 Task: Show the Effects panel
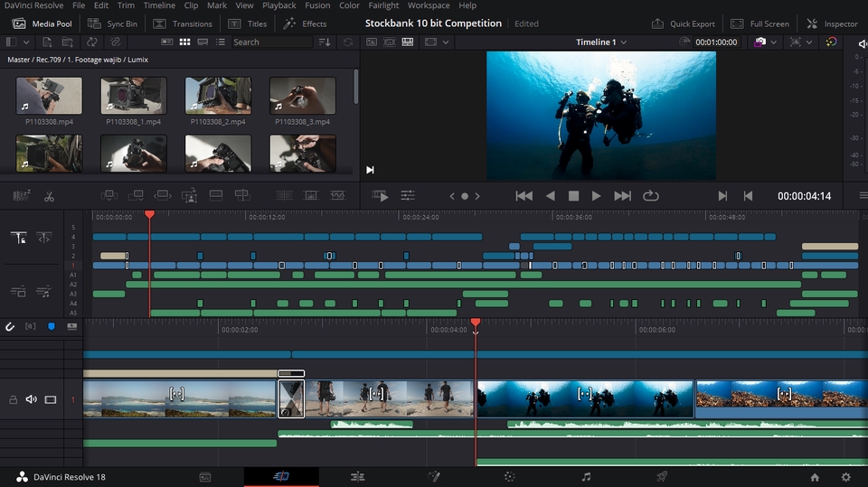[305, 23]
